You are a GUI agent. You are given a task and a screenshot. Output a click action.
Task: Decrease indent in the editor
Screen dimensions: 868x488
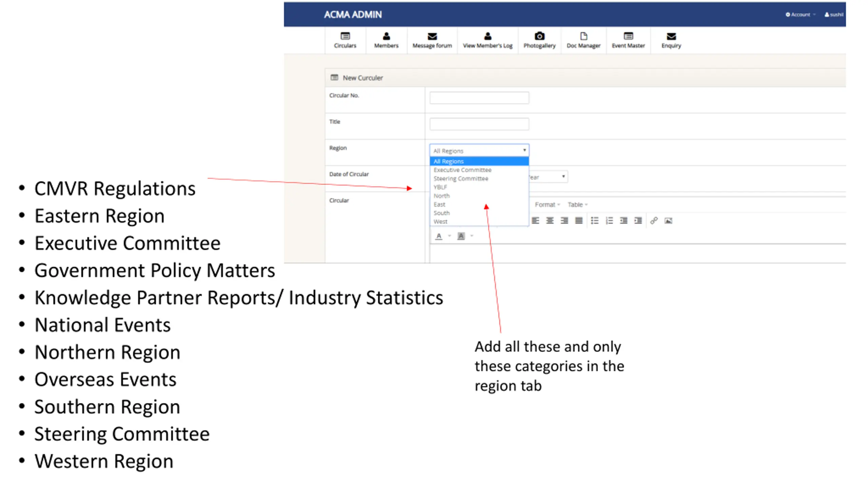624,221
